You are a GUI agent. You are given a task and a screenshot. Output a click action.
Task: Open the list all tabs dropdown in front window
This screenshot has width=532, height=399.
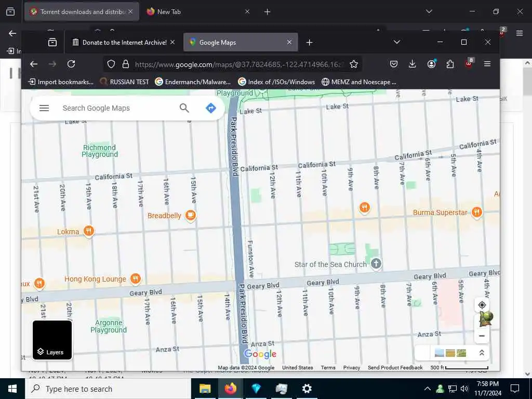point(396,42)
